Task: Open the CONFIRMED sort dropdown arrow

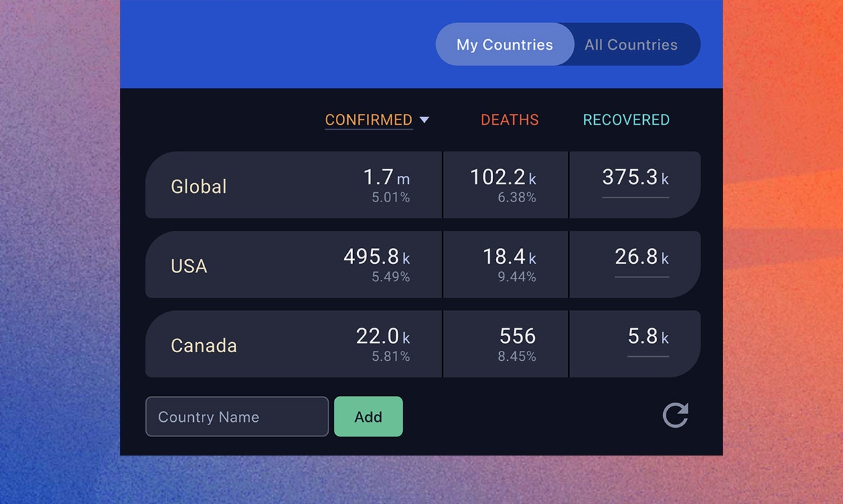Action: click(x=425, y=120)
